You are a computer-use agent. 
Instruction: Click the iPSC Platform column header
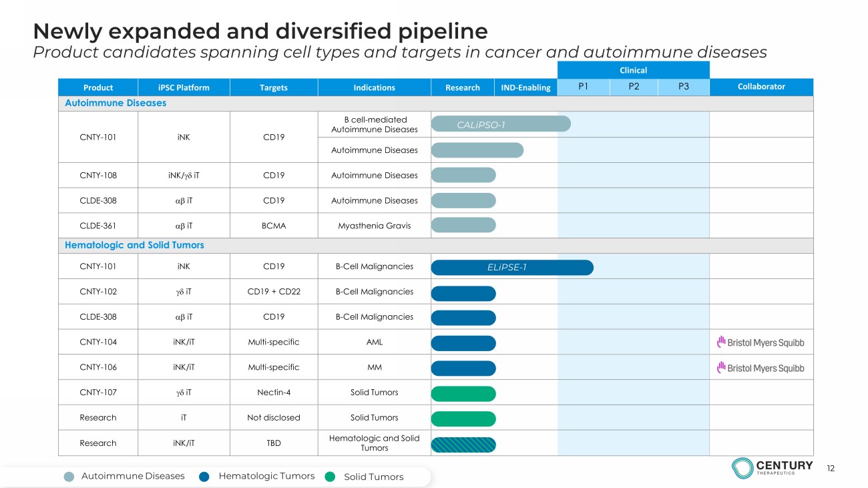[184, 87]
